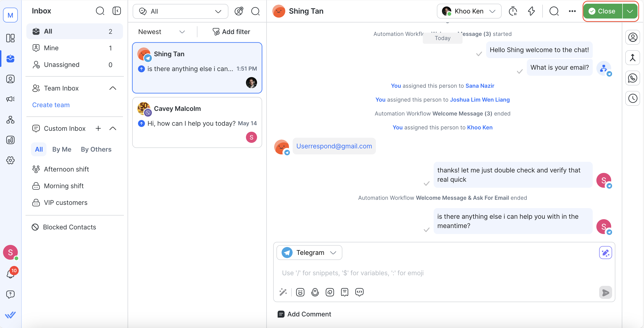Toggle the AI assist button in composer
This screenshot has width=644, height=328.
click(x=605, y=253)
